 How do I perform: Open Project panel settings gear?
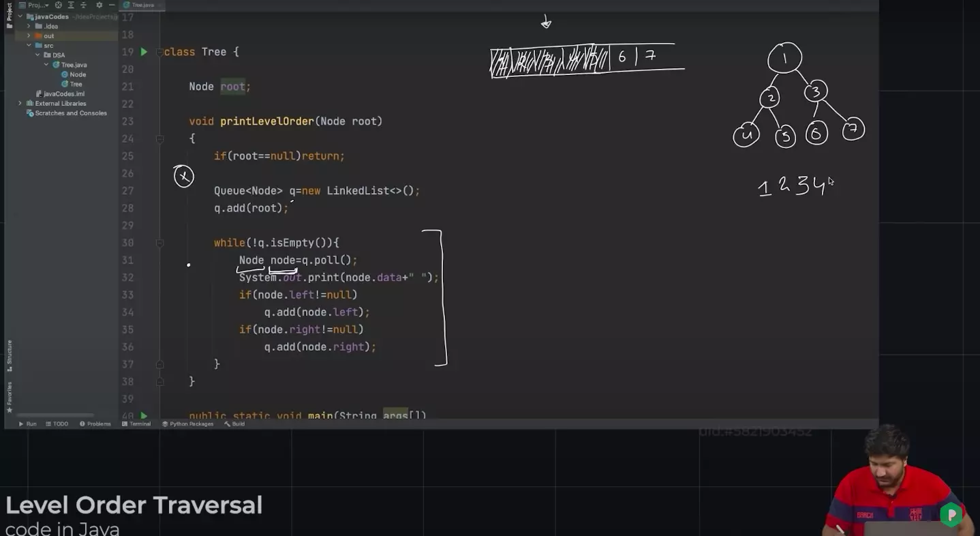click(x=99, y=5)
